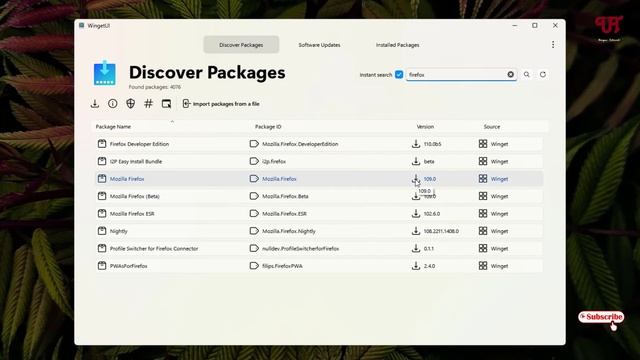Click tag icon beside i2p.firefox ID
This screenshot has width=640, height=360.
254,161
